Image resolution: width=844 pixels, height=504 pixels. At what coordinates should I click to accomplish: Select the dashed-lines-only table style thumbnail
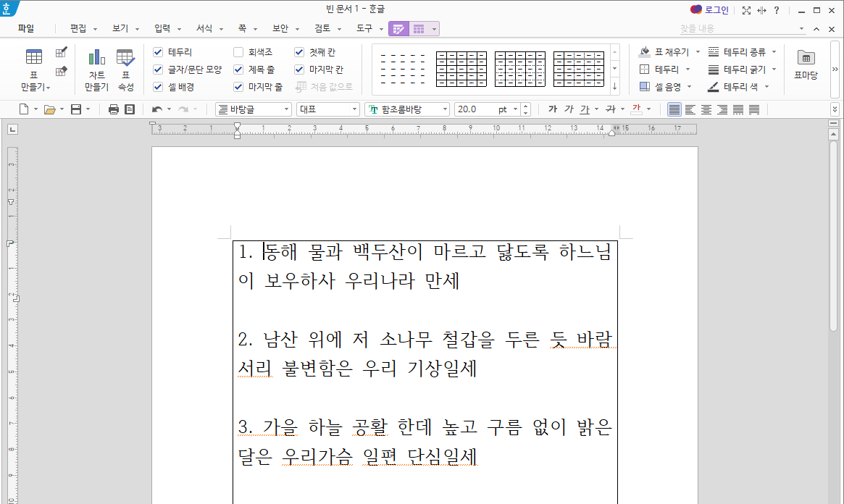click(x=403, y=69)
